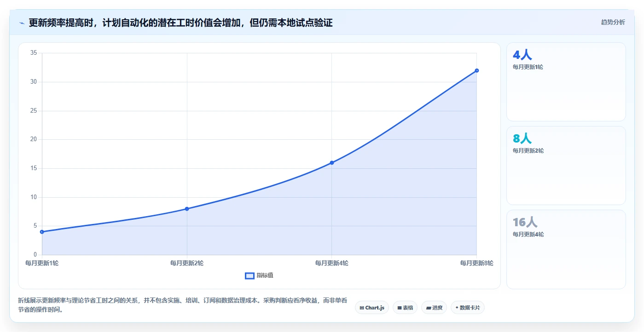
Task: Click the data point for 每月更新1轮
Action: coord(42,232)
